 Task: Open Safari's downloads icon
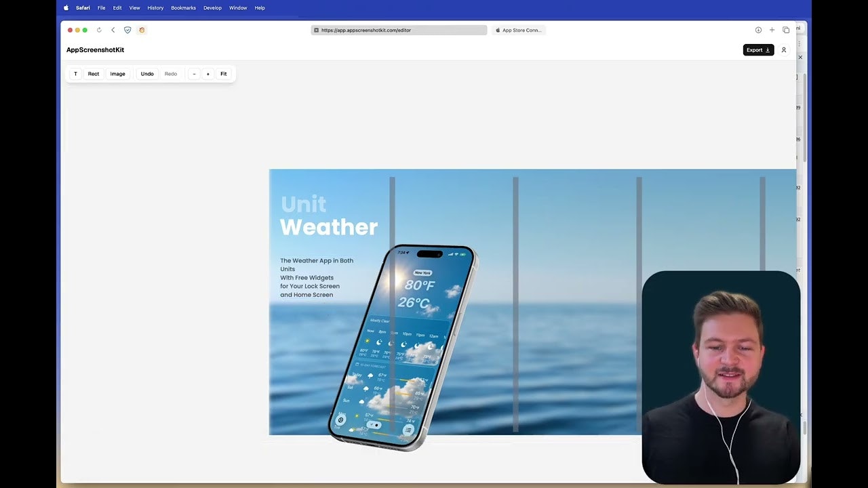click(x=758, y=30)
